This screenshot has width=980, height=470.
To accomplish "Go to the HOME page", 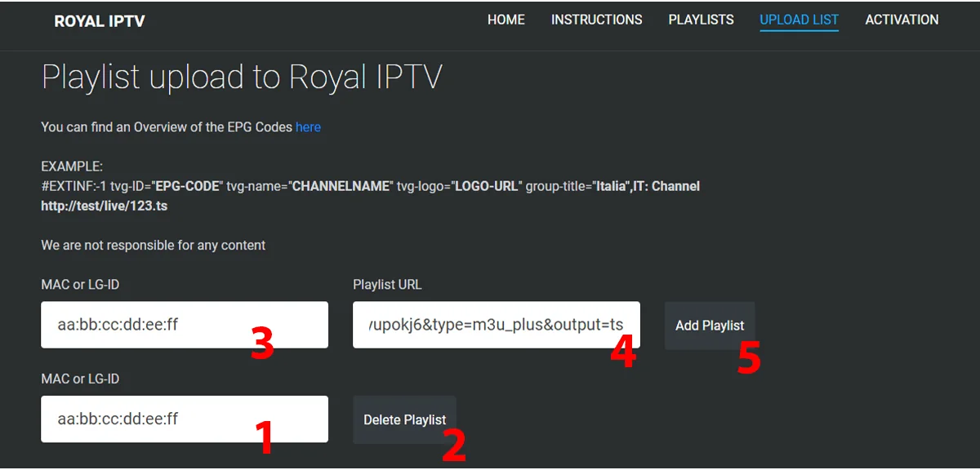I will (506, 20).
